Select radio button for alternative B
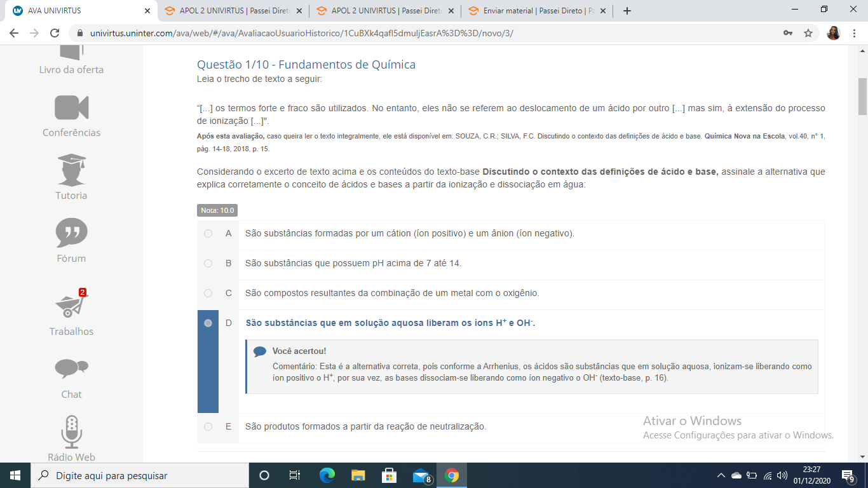Image resolution: width=868 pixels, height=488 pixels. tap(208, 263)
